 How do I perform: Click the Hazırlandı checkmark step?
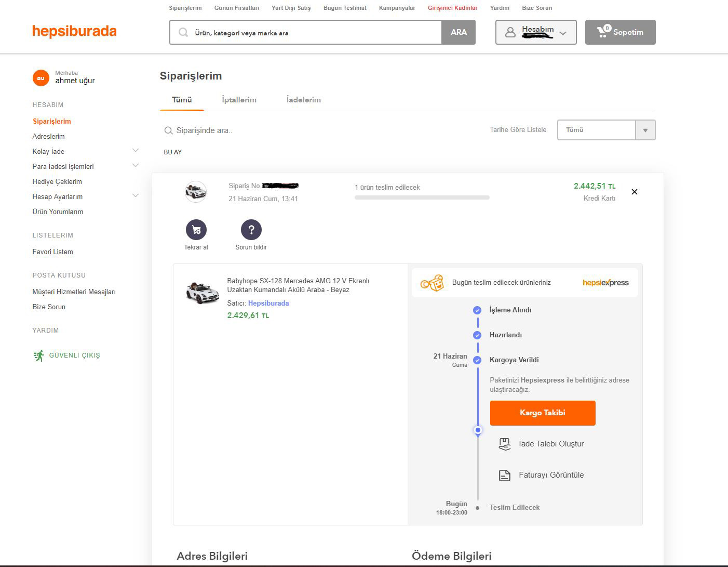(477, 335)
